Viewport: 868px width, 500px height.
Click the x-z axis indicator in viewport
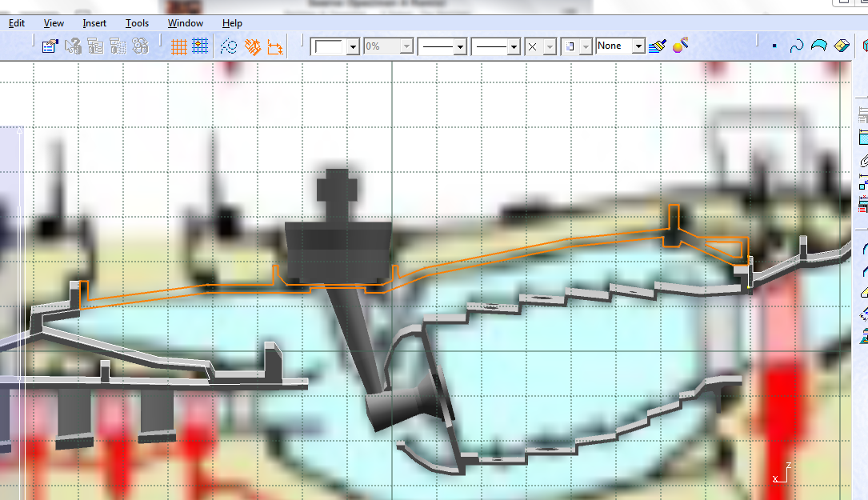[782, 473]
